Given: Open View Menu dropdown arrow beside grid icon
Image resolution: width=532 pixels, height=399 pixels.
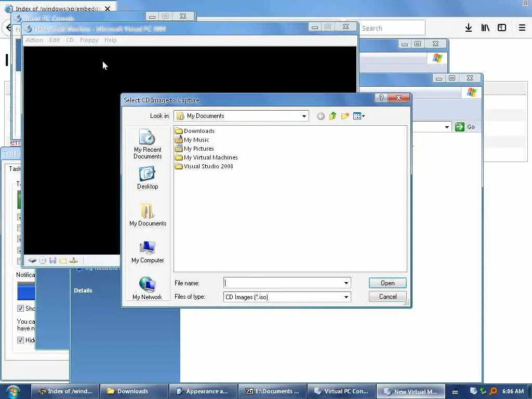Looking at the screenshot, I should pos(363,116).
